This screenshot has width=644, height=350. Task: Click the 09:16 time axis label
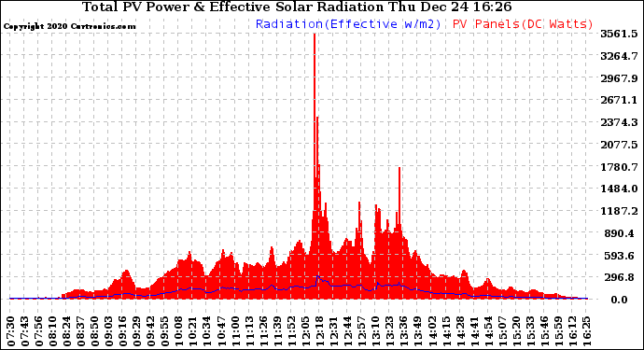123,331
